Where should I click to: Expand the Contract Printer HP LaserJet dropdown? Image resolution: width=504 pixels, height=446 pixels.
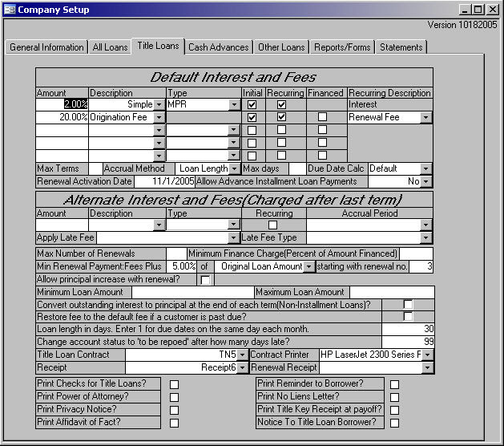[428, 355]
